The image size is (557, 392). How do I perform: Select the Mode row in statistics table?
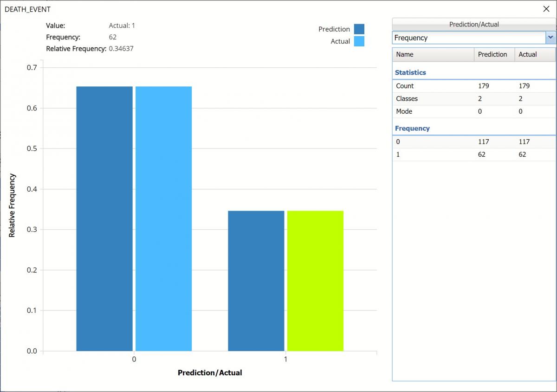tap(473, 111)
